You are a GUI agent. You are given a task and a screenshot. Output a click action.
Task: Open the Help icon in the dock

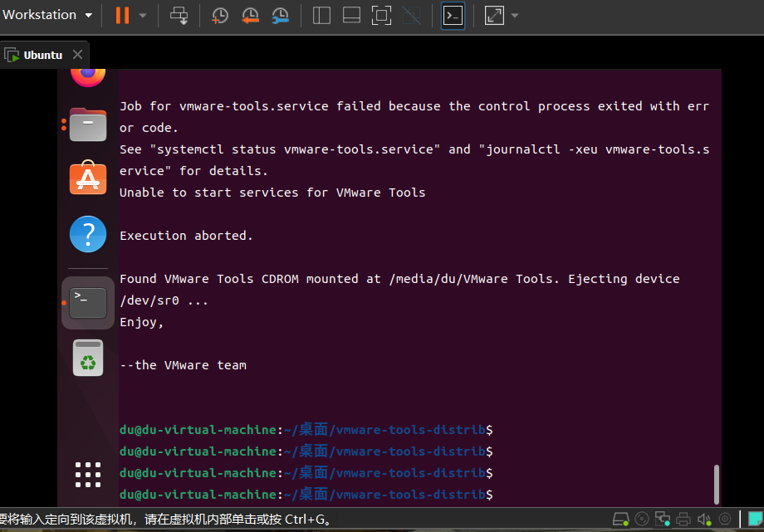[x=88, y=234]
